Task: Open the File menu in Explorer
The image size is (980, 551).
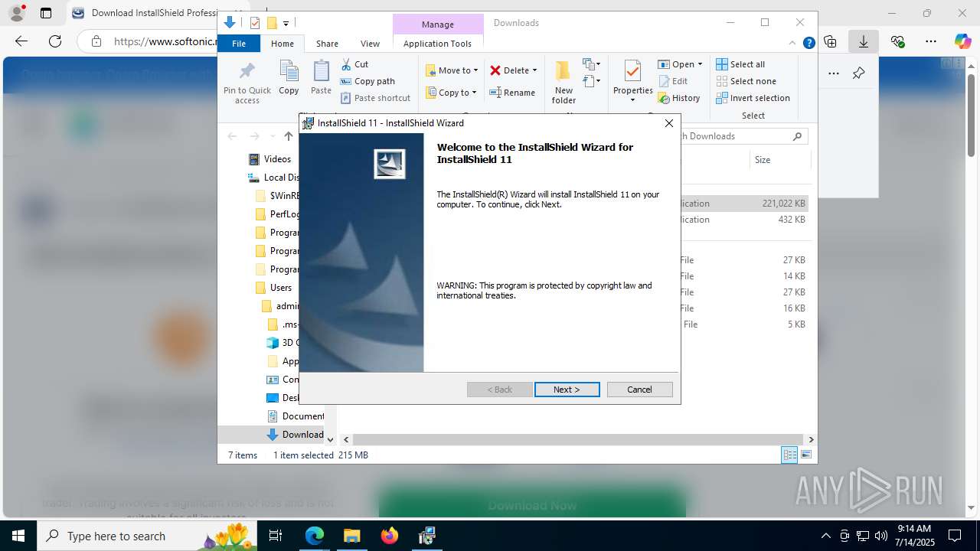Action: (x=239, y=44)
